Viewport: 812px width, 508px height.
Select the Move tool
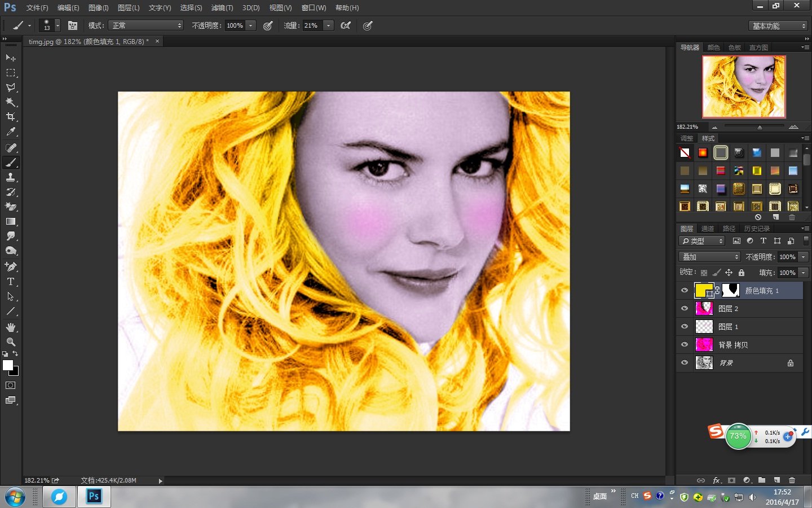(x=10, y=58)
